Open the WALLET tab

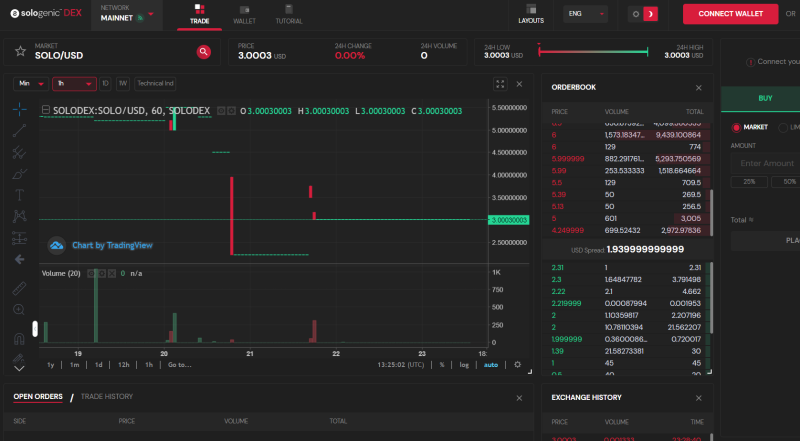[244, 15]
